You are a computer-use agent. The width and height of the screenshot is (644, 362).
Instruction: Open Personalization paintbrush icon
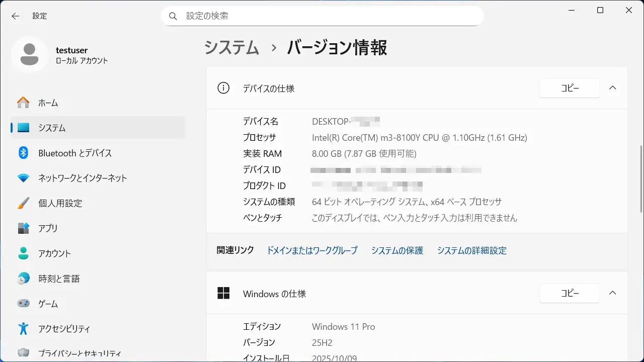point(23,203)
